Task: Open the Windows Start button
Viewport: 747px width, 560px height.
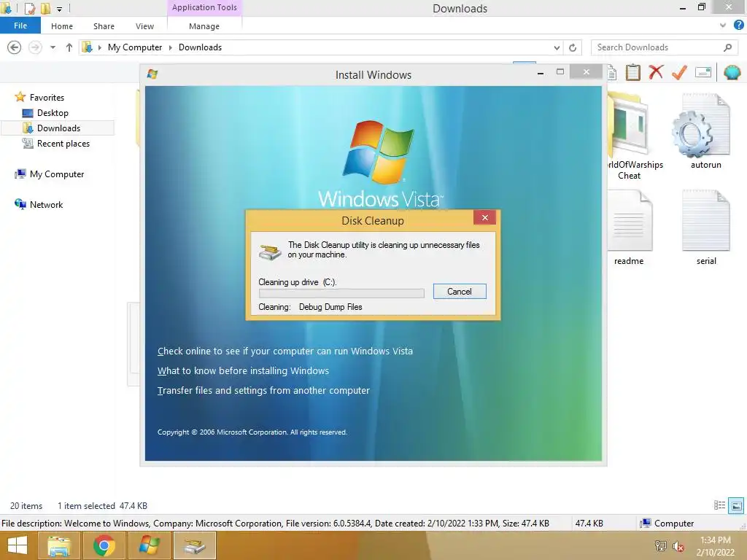Action: [x=18, y=545]
